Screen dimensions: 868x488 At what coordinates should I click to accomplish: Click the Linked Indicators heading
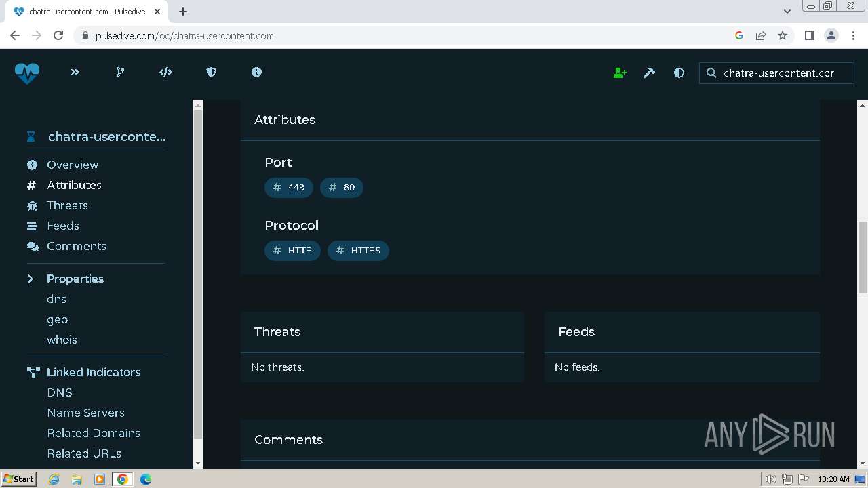(94, 372)
